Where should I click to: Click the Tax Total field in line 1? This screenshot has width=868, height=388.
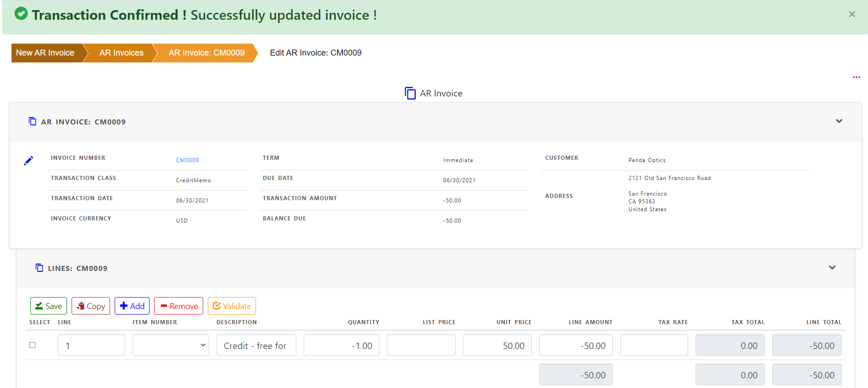tap(730, 345)
